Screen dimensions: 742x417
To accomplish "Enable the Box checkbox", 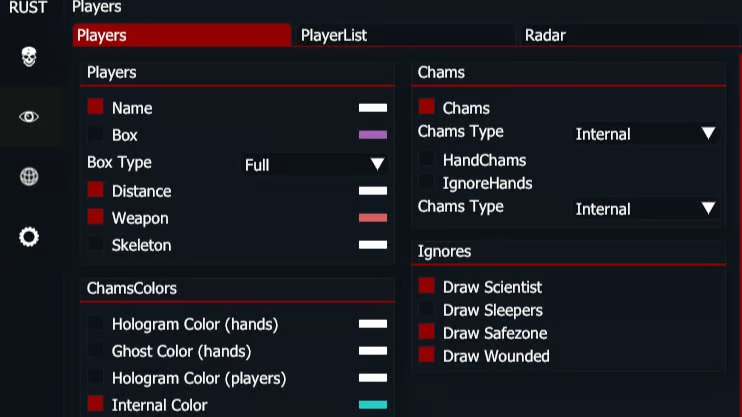I will (96, 134).
